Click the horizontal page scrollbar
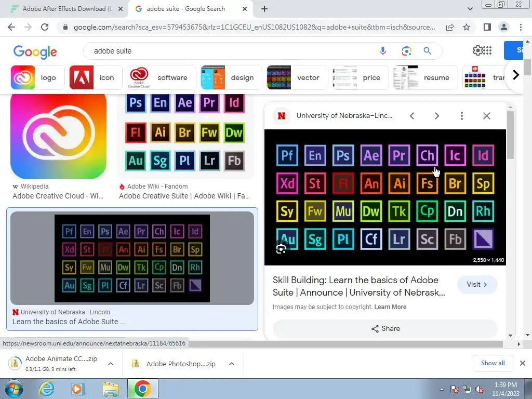Screen dimensions: 532x399 pos(345,344)
